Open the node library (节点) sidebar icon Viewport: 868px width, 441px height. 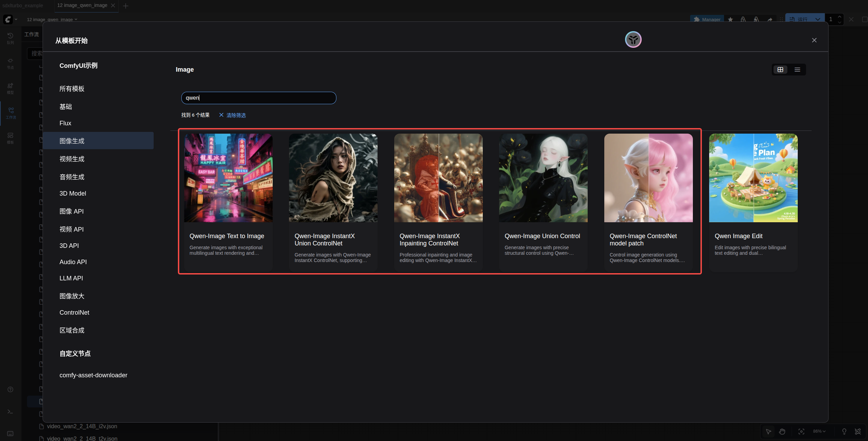(x=10, y=63)
